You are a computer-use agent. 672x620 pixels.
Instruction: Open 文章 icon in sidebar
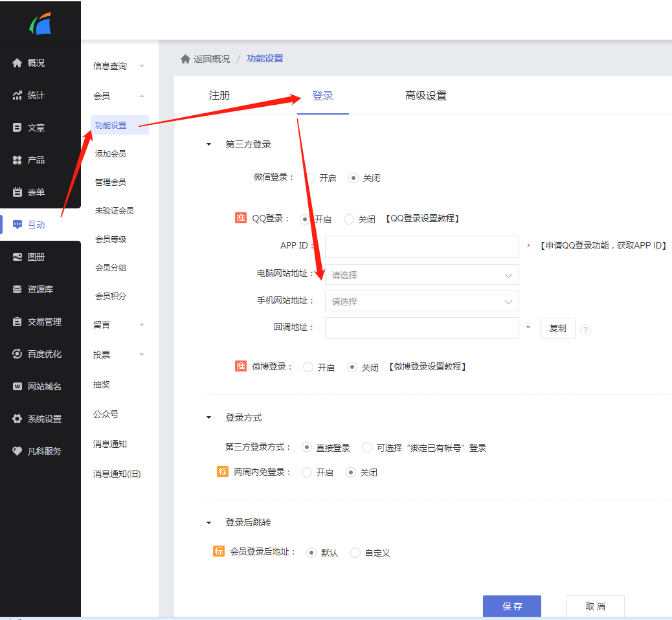click(x=17, y=127)
